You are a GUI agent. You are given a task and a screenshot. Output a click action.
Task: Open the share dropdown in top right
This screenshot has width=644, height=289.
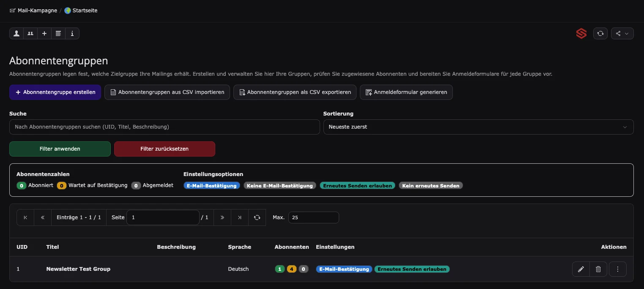coord(622,33)
